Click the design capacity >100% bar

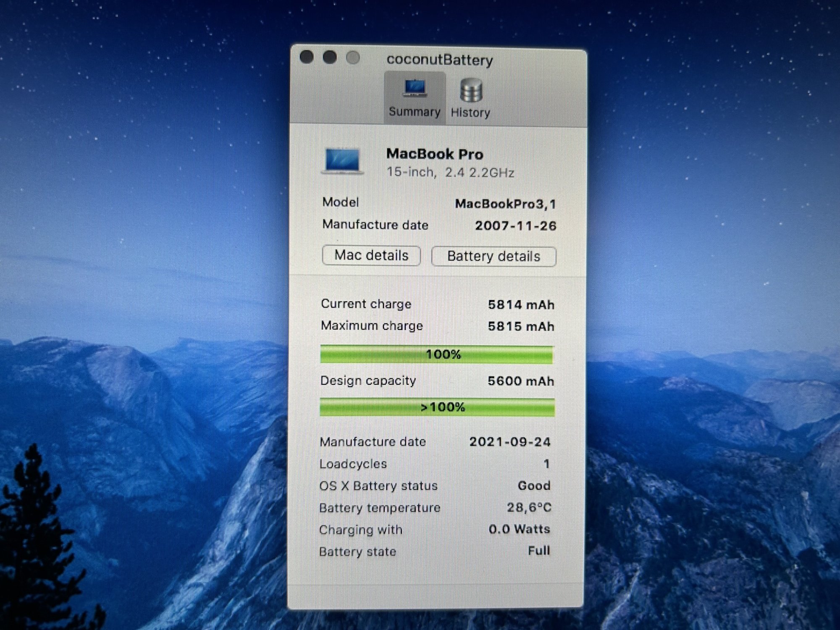(437, 407)
